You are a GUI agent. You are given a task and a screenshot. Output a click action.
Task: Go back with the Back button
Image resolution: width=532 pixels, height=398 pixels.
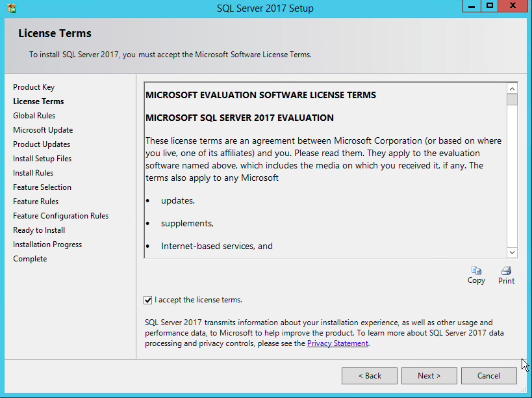[x=370, y=376]
